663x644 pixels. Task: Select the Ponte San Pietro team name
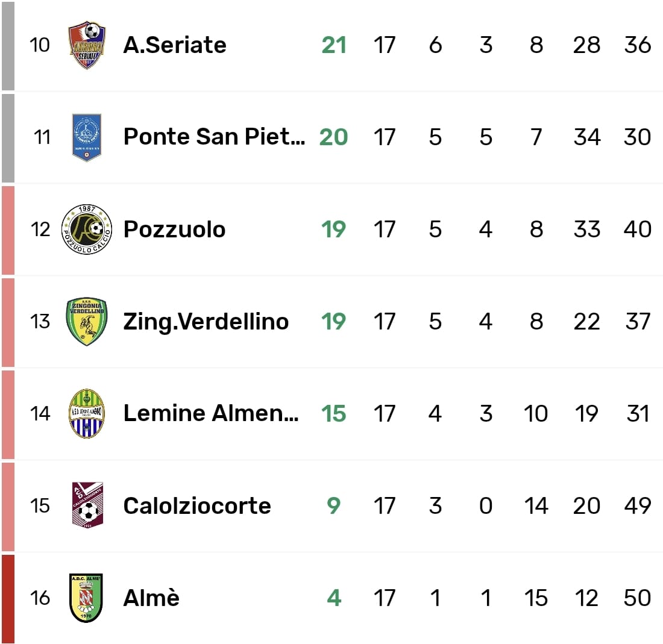tap(214, 137)
